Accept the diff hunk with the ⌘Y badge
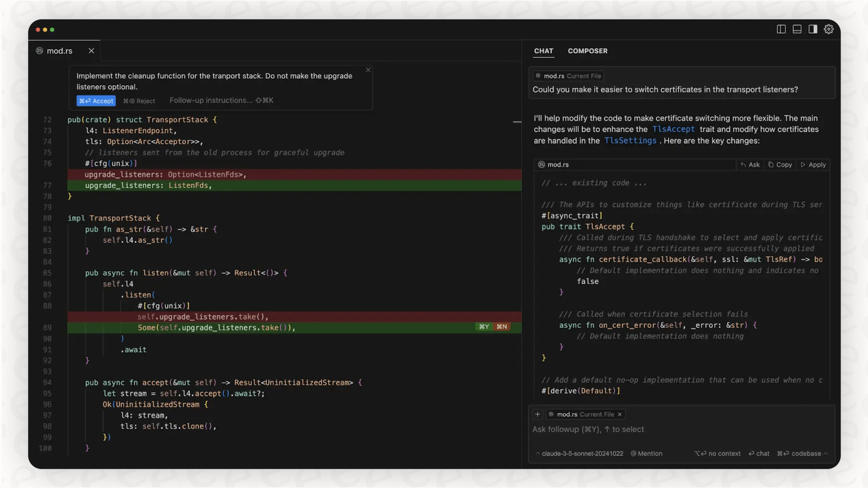 click(x=483, y=326)
